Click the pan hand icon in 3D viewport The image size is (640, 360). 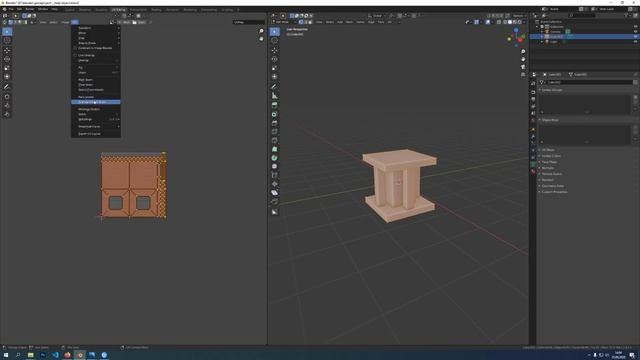[x=523, y=59]
